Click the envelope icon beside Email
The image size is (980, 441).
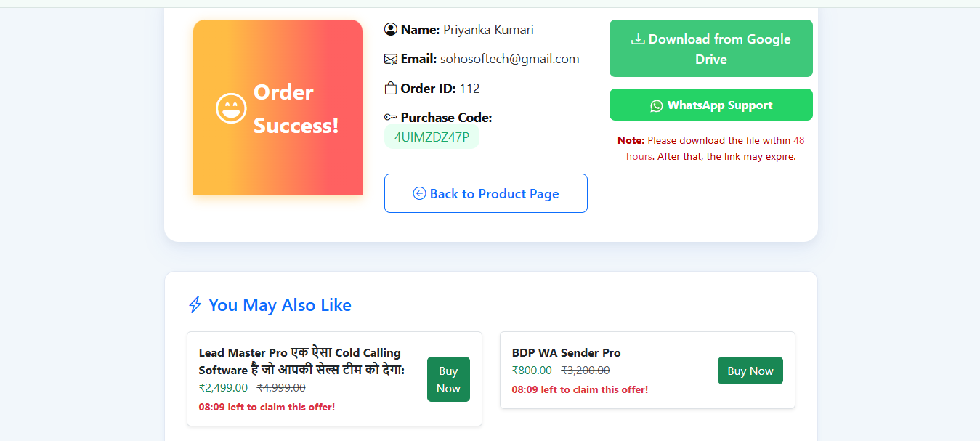coord(391,60)
